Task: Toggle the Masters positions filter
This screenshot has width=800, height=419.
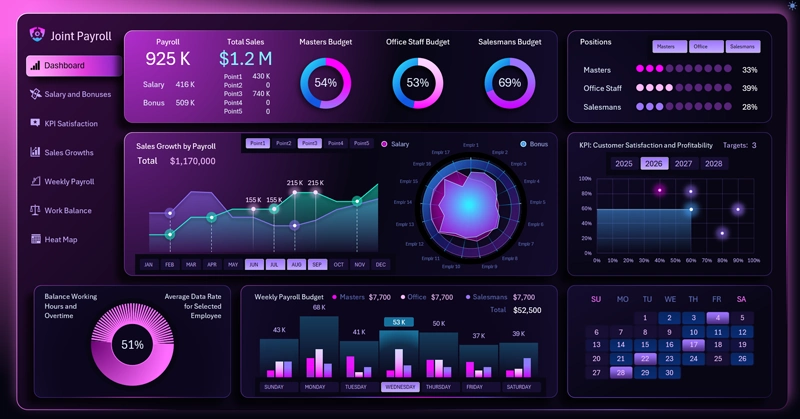Action: click(669, 46)
